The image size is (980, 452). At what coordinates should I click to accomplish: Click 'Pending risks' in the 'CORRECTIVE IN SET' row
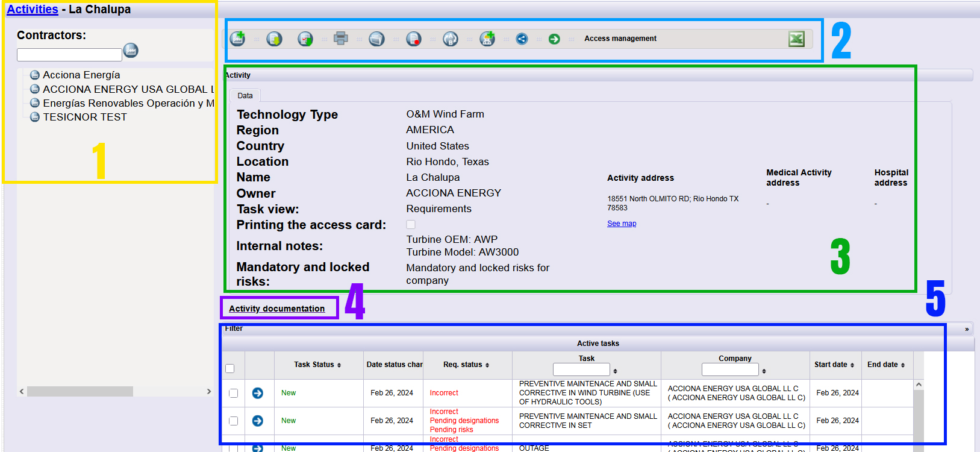point(451,430)
